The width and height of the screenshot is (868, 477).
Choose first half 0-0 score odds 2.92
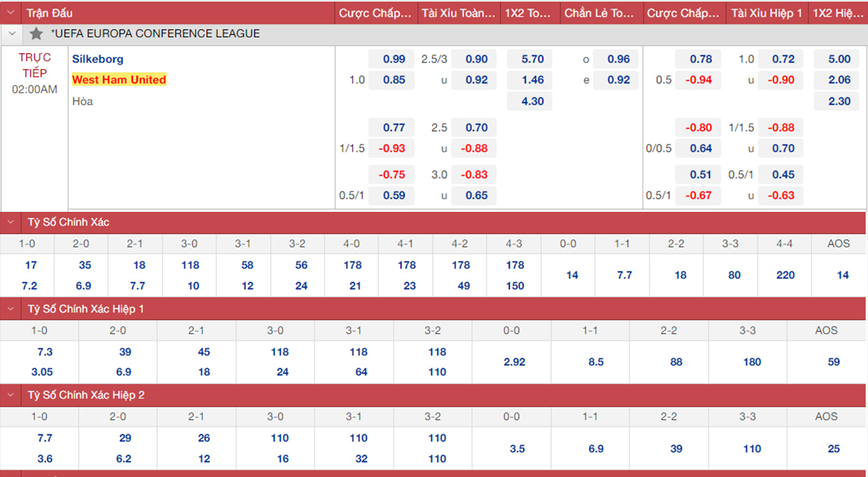(514, 362)
